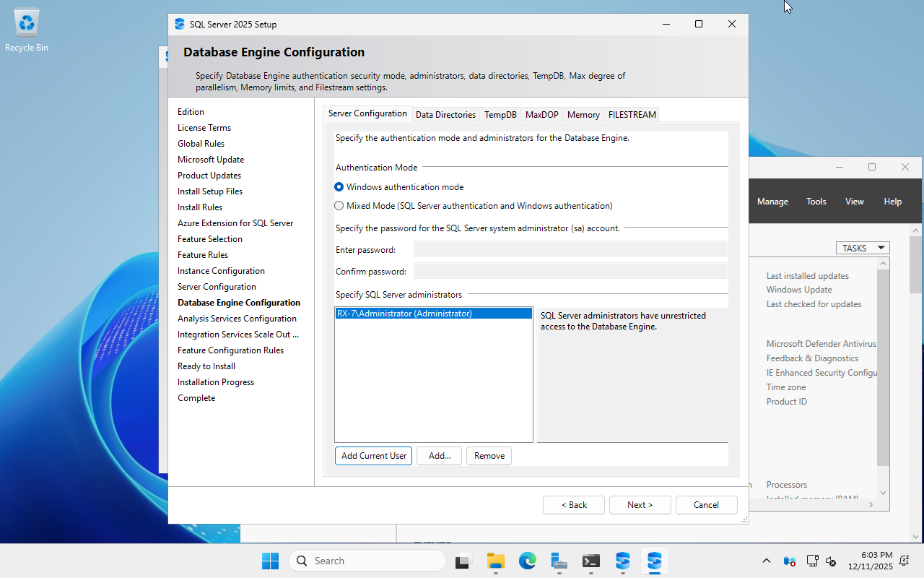Open the TASKS dropdown in Server Manager
924x578 pixels.
click(x=863, y=248)
